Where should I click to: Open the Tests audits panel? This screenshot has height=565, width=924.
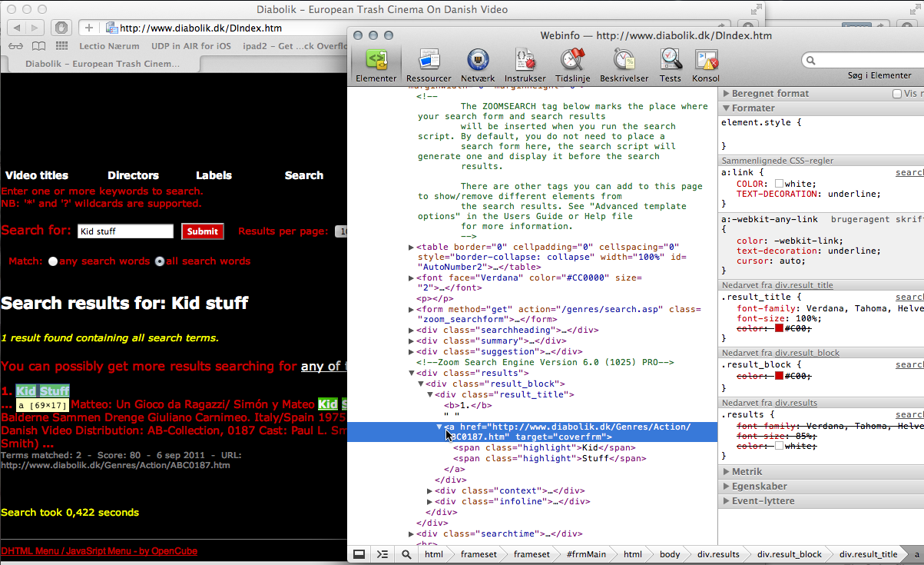coord(671,65)
